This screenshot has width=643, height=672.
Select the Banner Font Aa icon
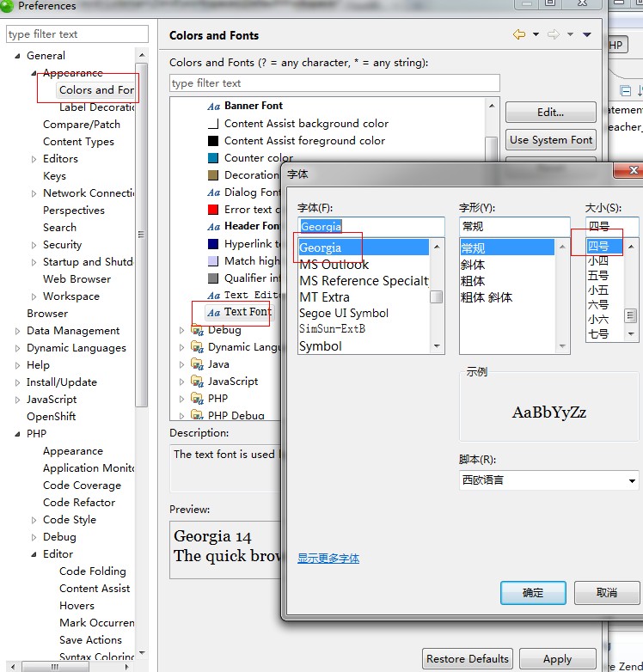[x=213, y=107]
